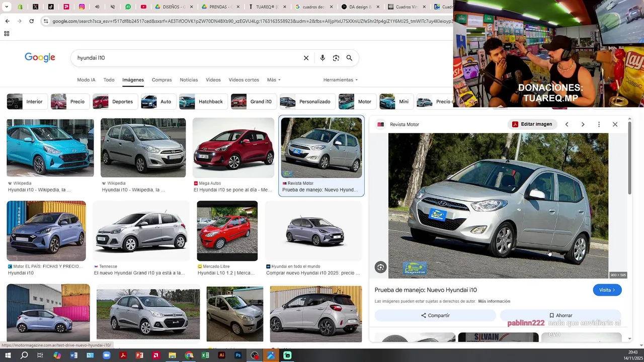Viewport: 644px width, 362px height.
Task: Switch to the DISEÑOS Drive tab
Action: tap(174, 7)
